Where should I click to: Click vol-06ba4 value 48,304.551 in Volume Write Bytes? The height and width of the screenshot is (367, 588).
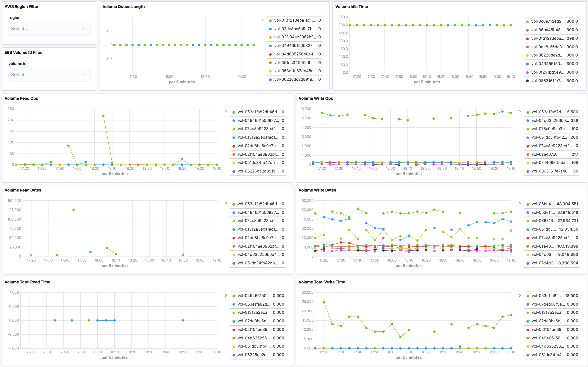pyautogui.click(x=568, y=204)
